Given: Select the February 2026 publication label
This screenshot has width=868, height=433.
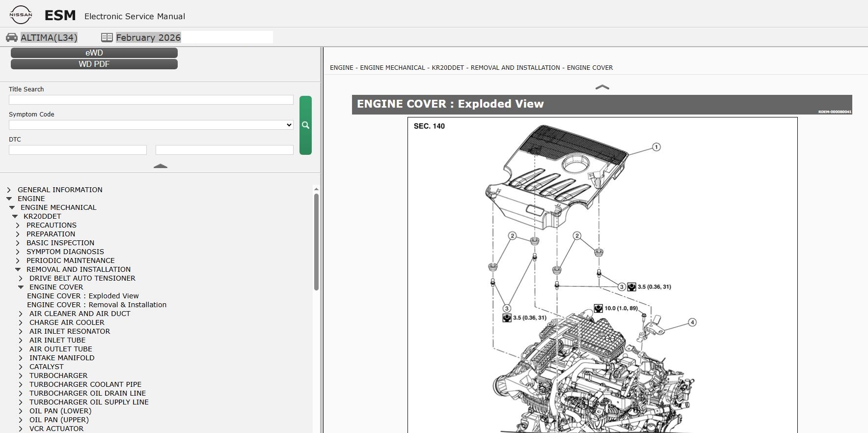Looking at the screenshot, I should pyautogui.click(x=148, y=37).
